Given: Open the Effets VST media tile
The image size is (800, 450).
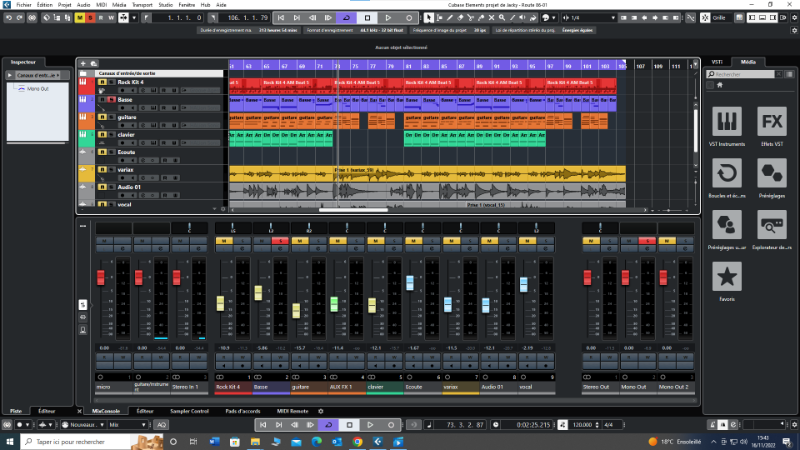Looking at the screenshot, I should click(x=771, y=122).
